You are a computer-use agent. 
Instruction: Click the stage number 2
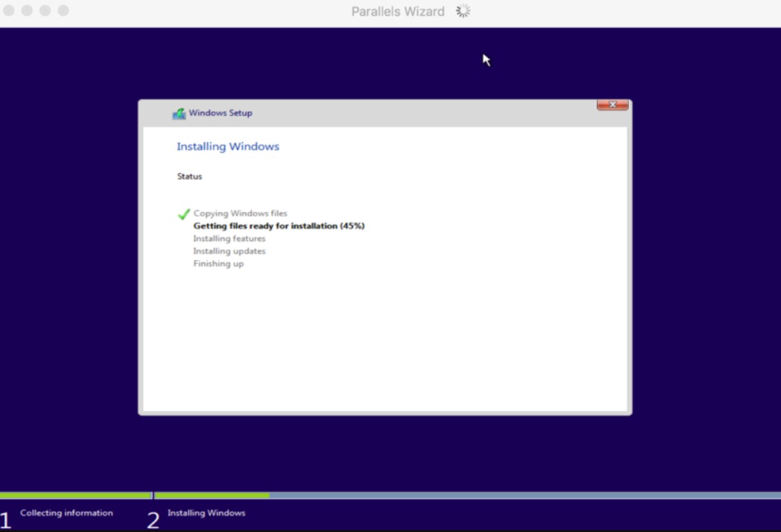[x=153, y=521]
